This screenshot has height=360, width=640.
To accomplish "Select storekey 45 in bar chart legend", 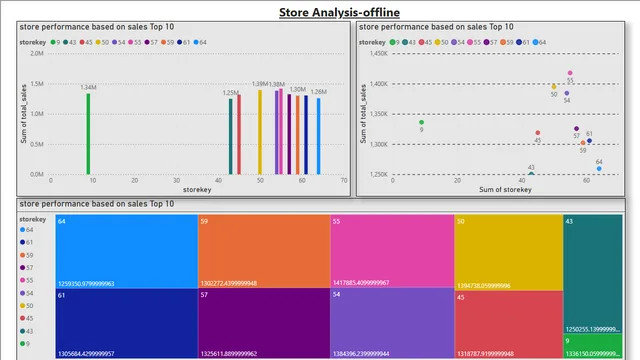I will click(86, 42).
